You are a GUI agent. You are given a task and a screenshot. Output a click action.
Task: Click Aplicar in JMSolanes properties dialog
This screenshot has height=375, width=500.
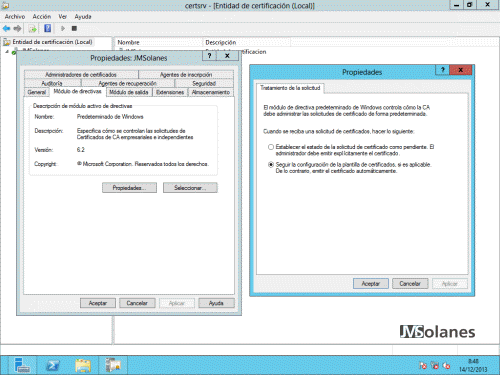(x=177, y=303)
